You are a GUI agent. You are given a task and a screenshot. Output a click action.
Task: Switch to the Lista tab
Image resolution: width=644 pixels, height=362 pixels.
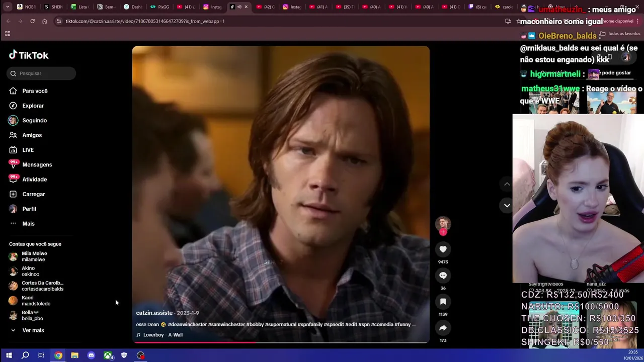coord(80,7)
